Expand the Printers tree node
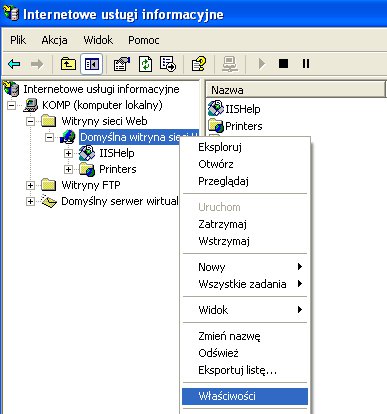Screen dimensions: 387x414 (x=68, y=169)
